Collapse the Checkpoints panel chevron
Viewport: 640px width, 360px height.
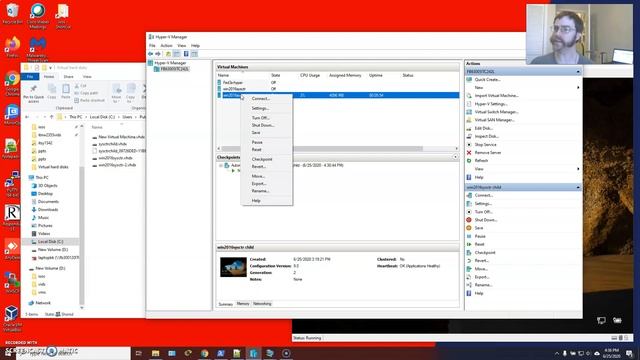click(456, 157)
